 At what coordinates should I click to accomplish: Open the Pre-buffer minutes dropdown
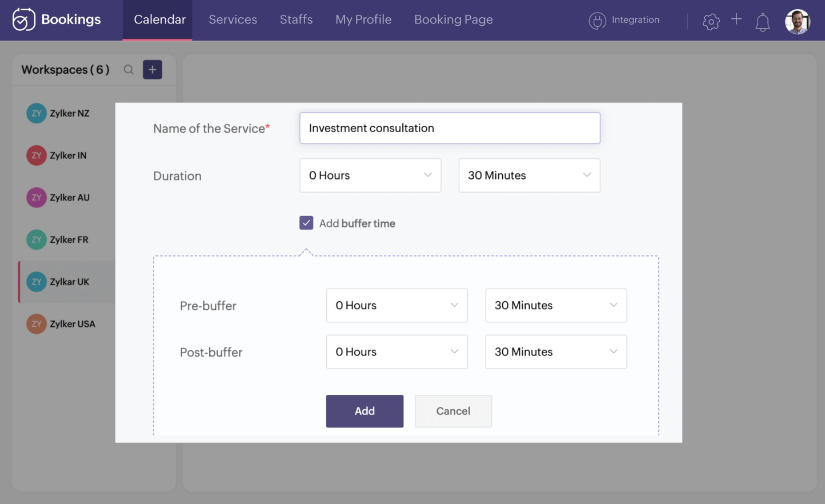click(x=555, y=305)
